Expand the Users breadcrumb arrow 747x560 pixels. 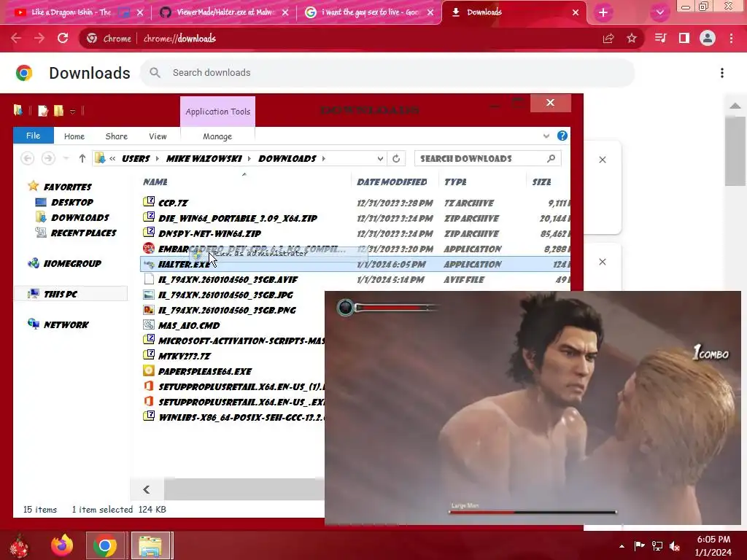[158, 158]
